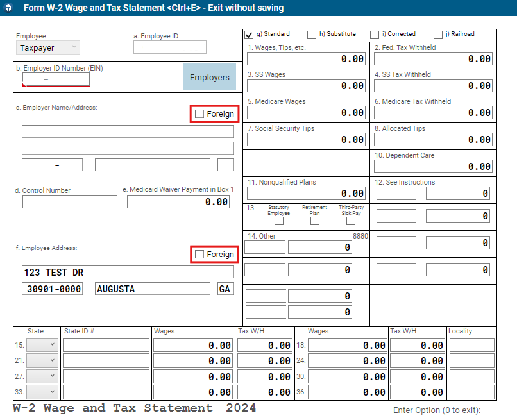This screenshot has width=517, height=420.
Task: Toggle the Foreign checkbox for employer address
Action: 199,113
